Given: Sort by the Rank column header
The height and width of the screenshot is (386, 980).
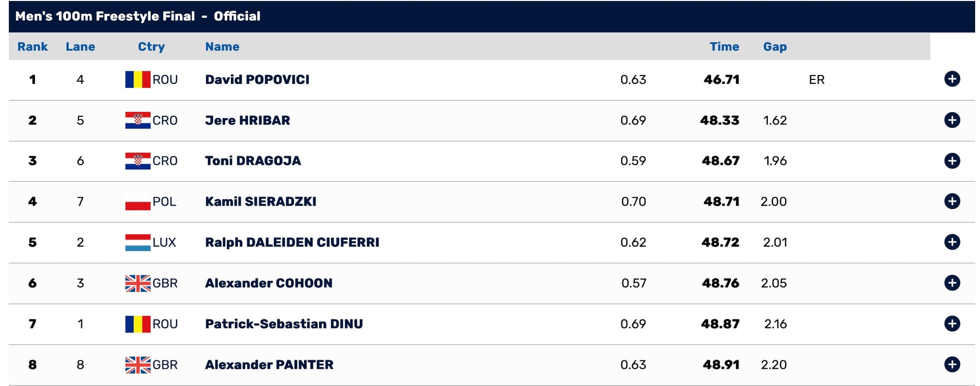Looking at the screenshot, I should tap(32, 47).
